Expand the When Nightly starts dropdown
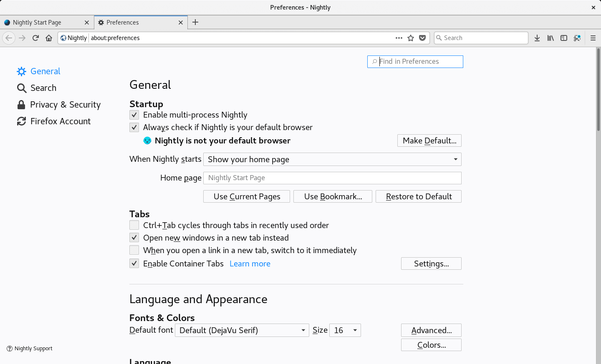601x364 pixels. (332, 159)
